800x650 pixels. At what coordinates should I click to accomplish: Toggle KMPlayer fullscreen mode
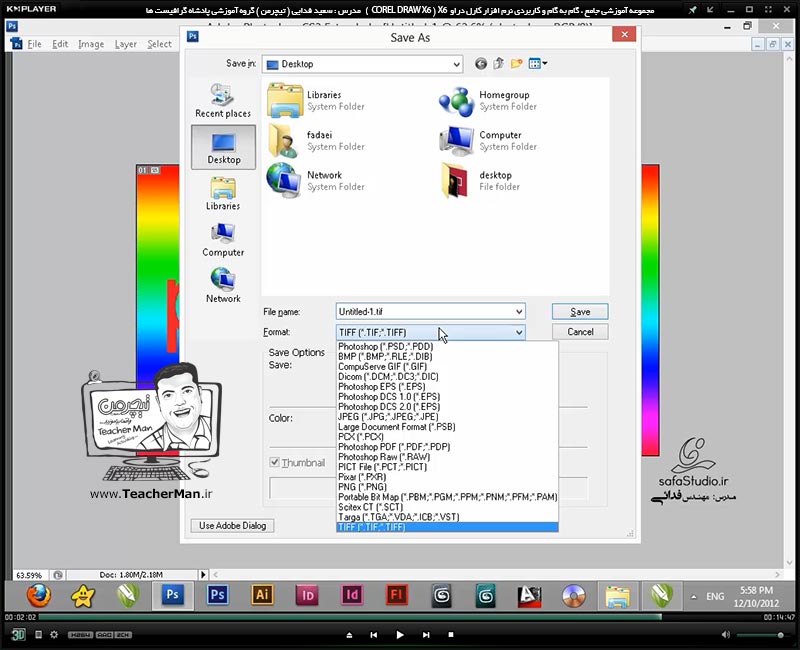pos(768,10)
